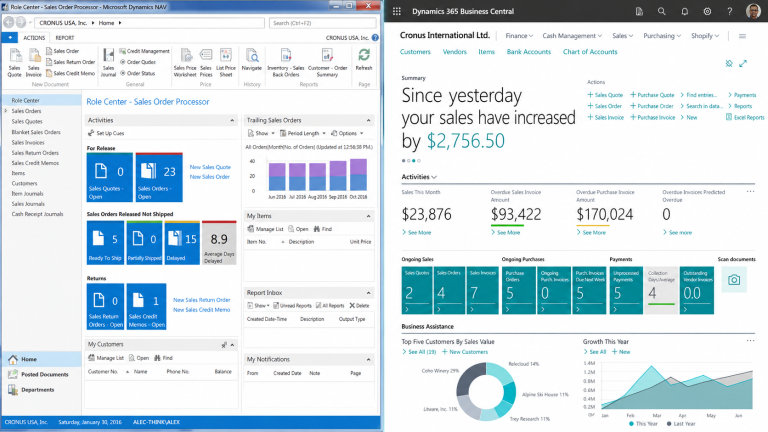Expand the Shopify dropdown menu
The height and width of the screenshot is (432, 768).
705,36
